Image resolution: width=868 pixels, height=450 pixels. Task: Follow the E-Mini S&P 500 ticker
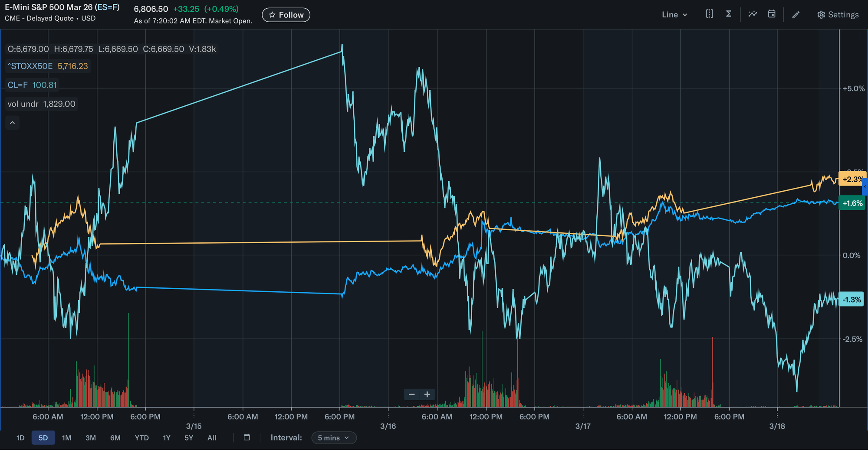286,15
